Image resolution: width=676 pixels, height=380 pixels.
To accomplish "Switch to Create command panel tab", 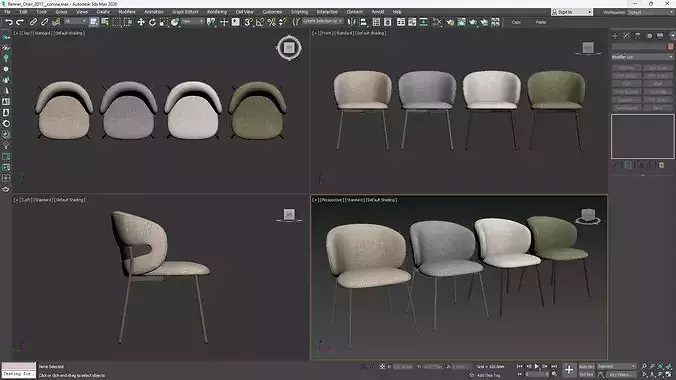I will [x=615, y=36].
